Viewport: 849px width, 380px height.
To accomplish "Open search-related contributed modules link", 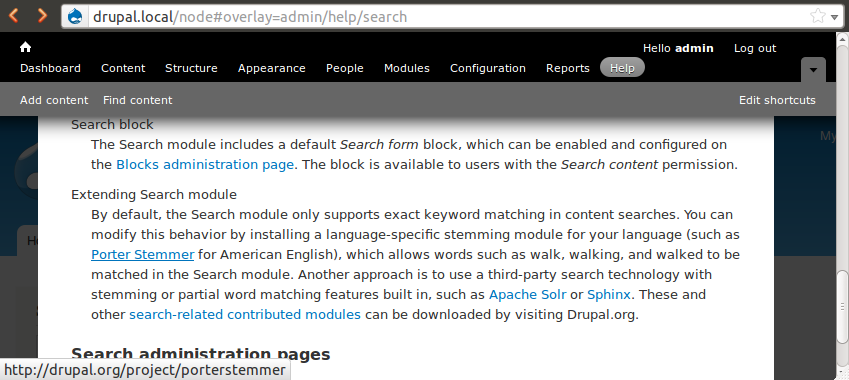I will coord(245,315).
